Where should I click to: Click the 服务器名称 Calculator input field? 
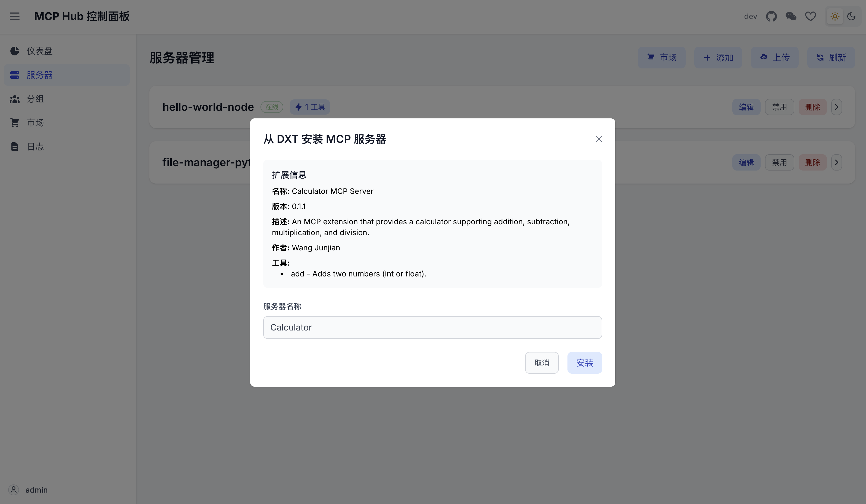coord(432,327)
